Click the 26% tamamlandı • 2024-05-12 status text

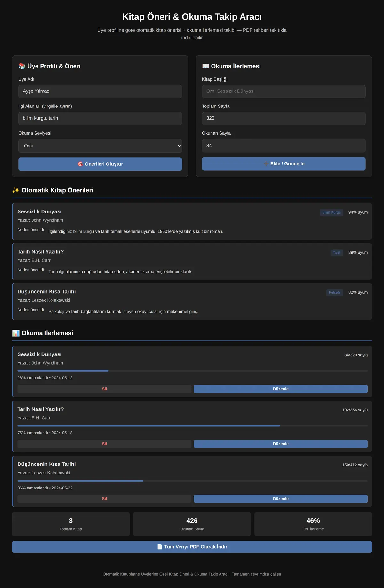pyautogui.click(x=45, y=378)
